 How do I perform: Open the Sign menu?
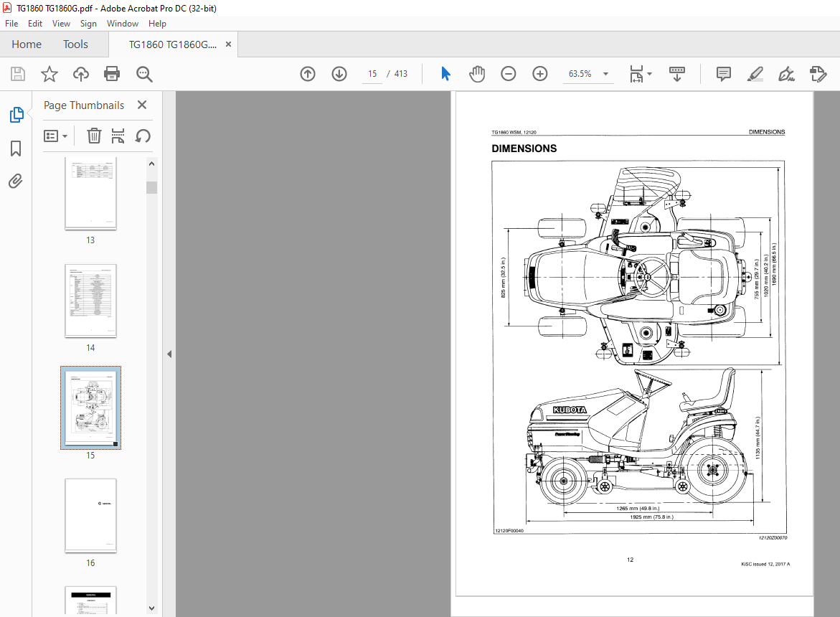tap(88, 24)
